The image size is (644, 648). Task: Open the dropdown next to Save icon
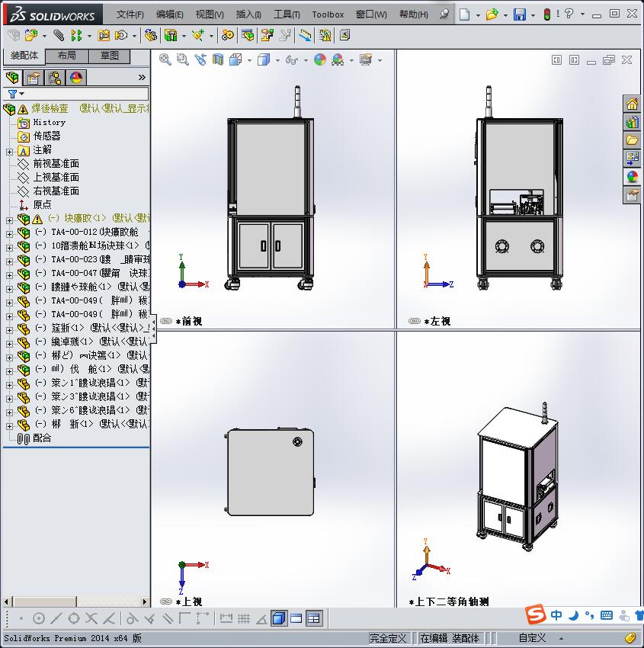coord(533,15)
